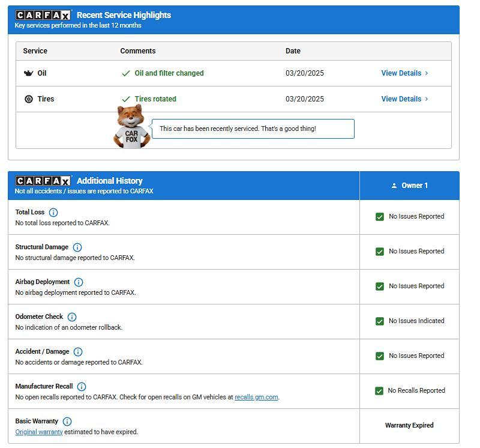Click the Car Fox speech bubble message
Screen dimensions: 480x448
point(253,129)
